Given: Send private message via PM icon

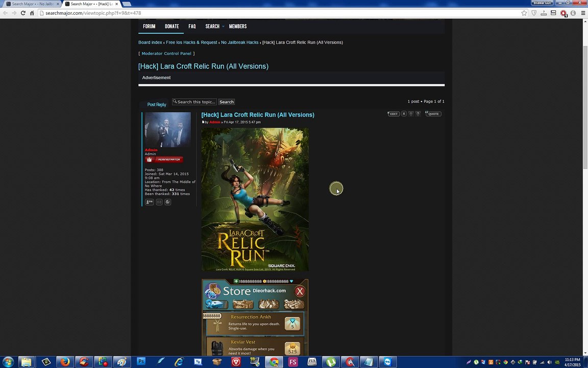Looking at the screenshot, I should pos(149,202).
